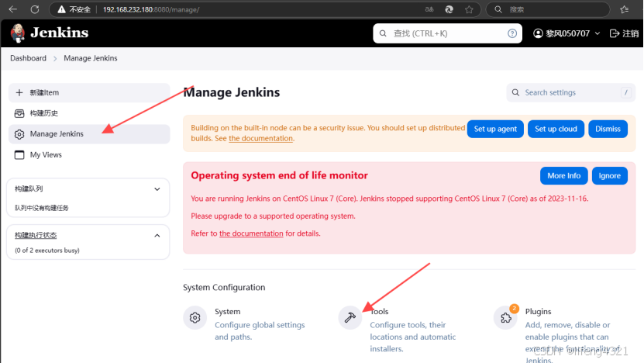Screen dimensions: 644x363
Task: Open the documentation link in the orange warning
Action: 261,139
